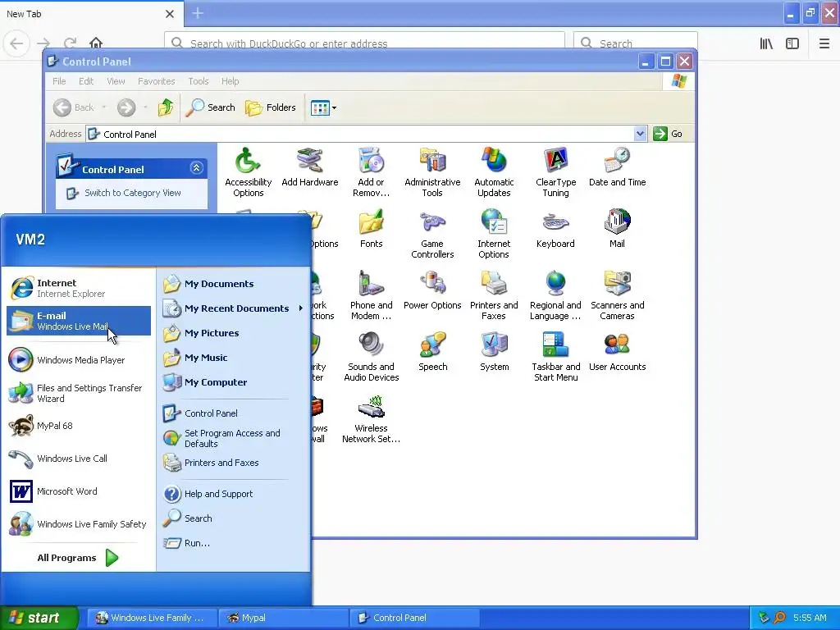The width and height of the screenshot is (840, 630).
Task: Open Game Controllers icon
Action: click(432, 234)
